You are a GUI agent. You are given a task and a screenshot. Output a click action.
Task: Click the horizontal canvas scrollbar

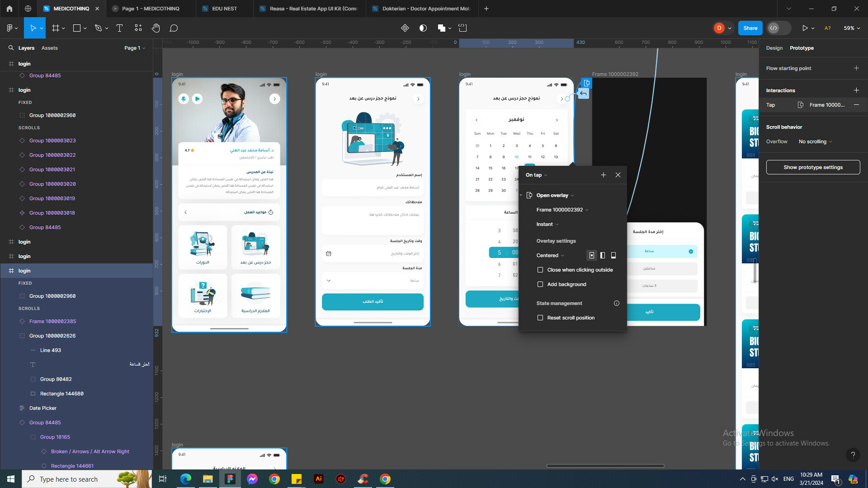tap(605, 465)
